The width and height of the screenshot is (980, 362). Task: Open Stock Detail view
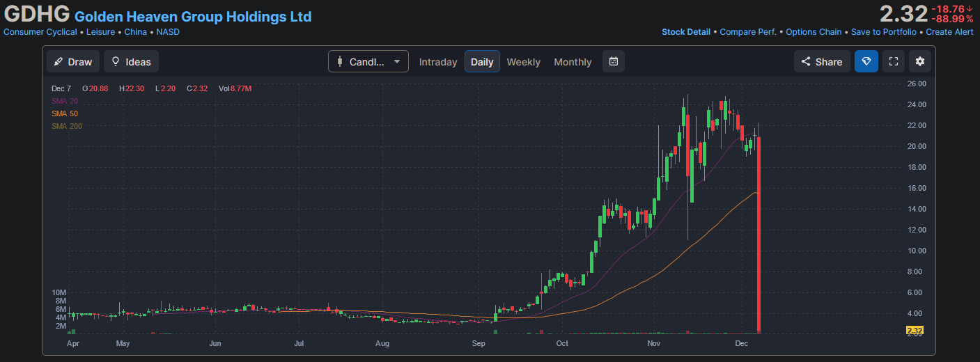pyautogui.click(x=686, y=32)
